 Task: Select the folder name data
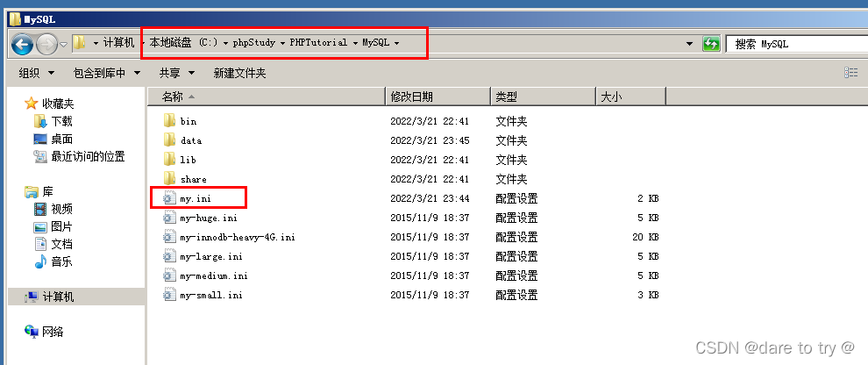click(191, 140)
